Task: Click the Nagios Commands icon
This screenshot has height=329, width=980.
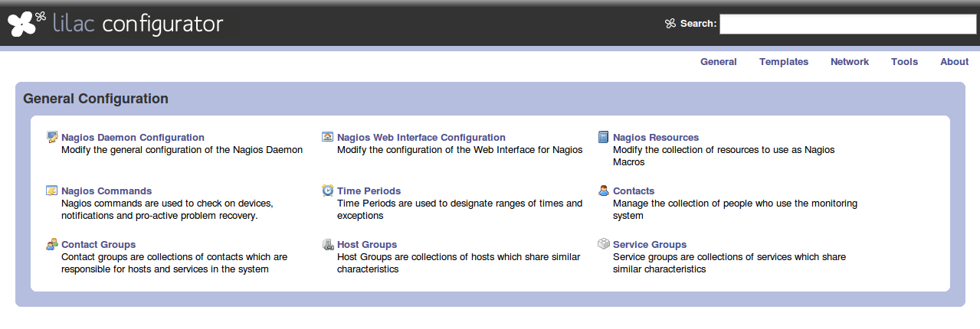Action: click(x=52, y=191)
